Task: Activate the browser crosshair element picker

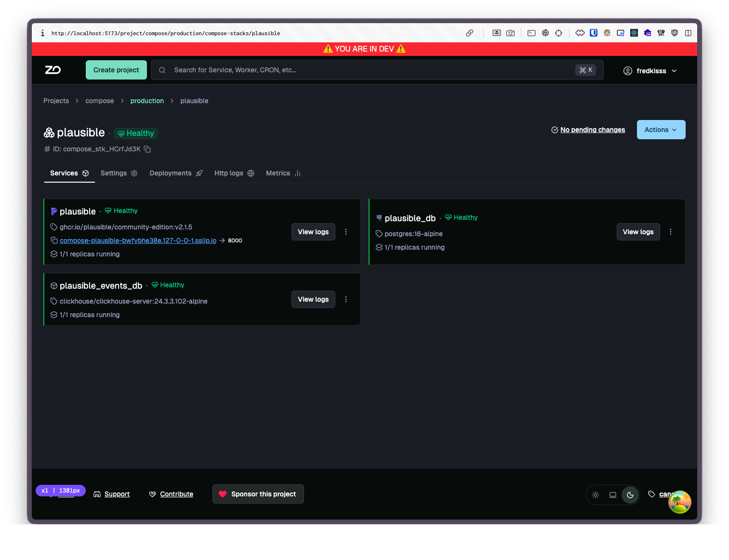Action: coord(559,33)
